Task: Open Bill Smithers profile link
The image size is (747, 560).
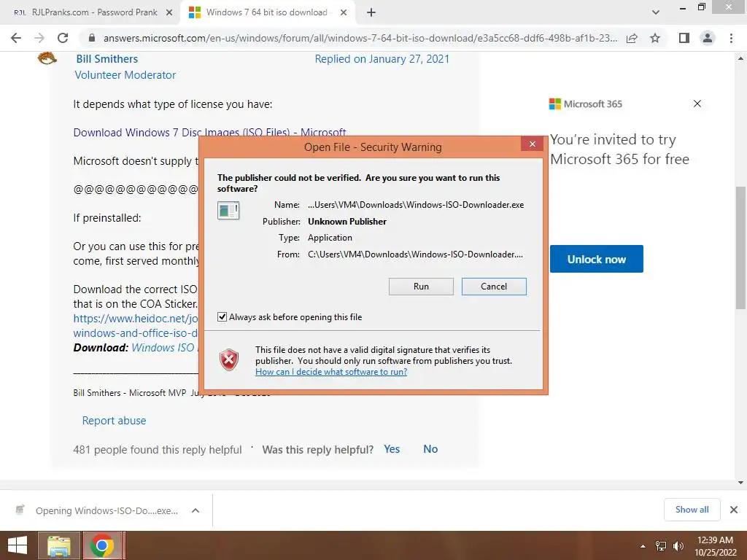Action: pos(107,59)
